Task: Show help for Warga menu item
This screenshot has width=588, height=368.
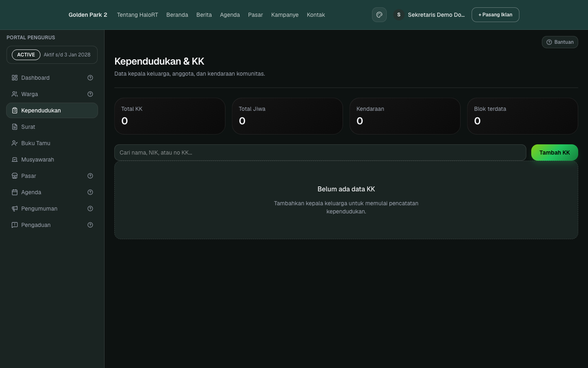Action: 90,94
